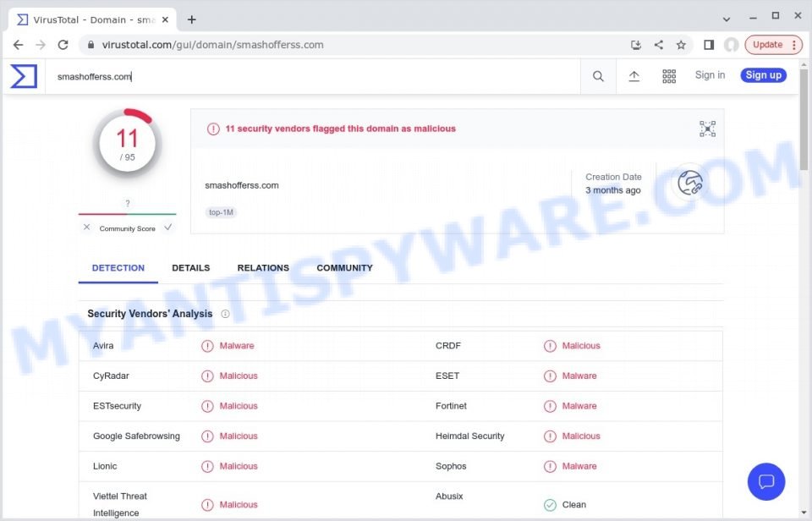812x521 pixels.
Task: Click the Creation Date 3 months ago text
Action: coord(613,184)
